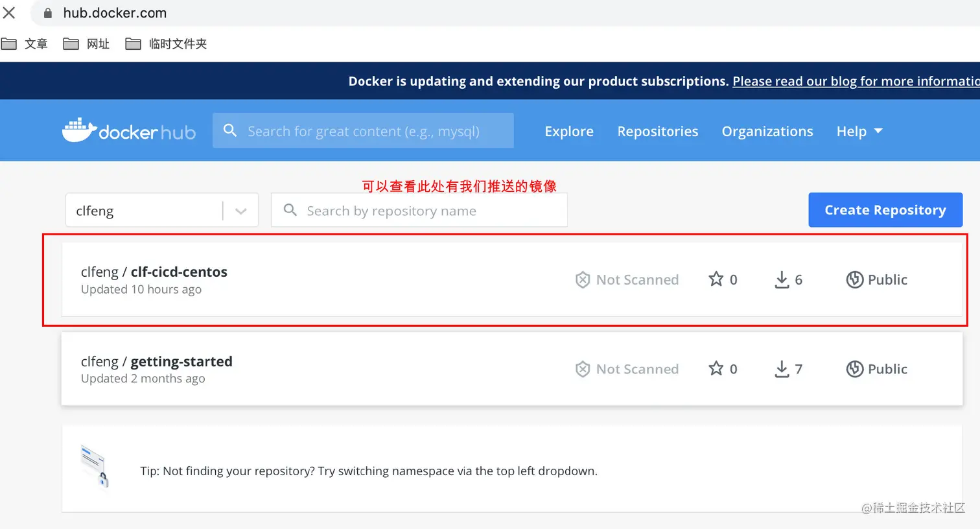Viewport: 980px width, 529px height.
Task: Click the Public globe icon for getting-started
Action: (x=855, y=369)
